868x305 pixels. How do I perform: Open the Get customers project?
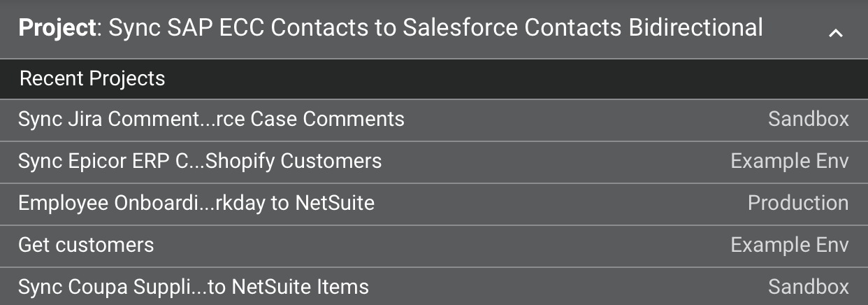tap(86, 245)
